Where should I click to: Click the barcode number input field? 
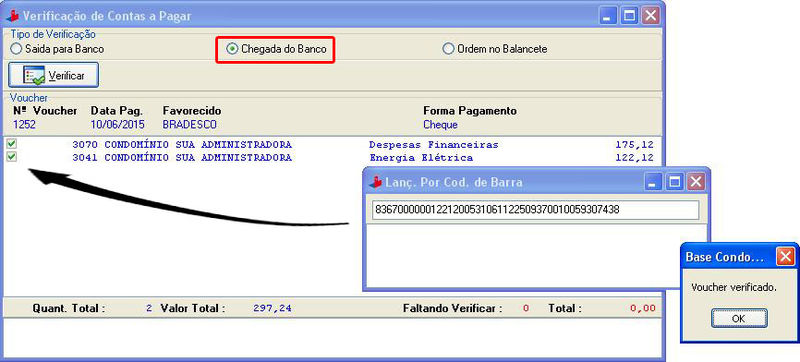(535, 210)
